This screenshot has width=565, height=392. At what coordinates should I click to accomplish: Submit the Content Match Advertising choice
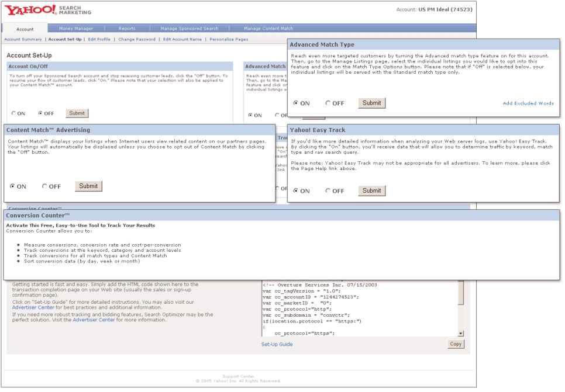pos(88,186)
